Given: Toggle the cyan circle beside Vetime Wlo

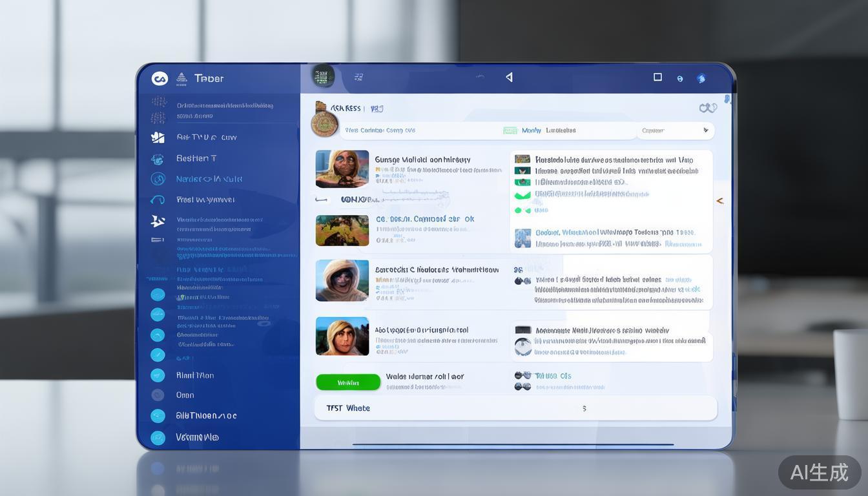Looking at the screenshot, I should point(158,437).
